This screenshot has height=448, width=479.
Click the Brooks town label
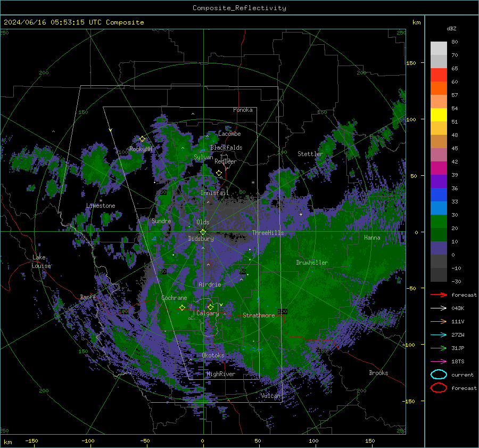[378, 373]
